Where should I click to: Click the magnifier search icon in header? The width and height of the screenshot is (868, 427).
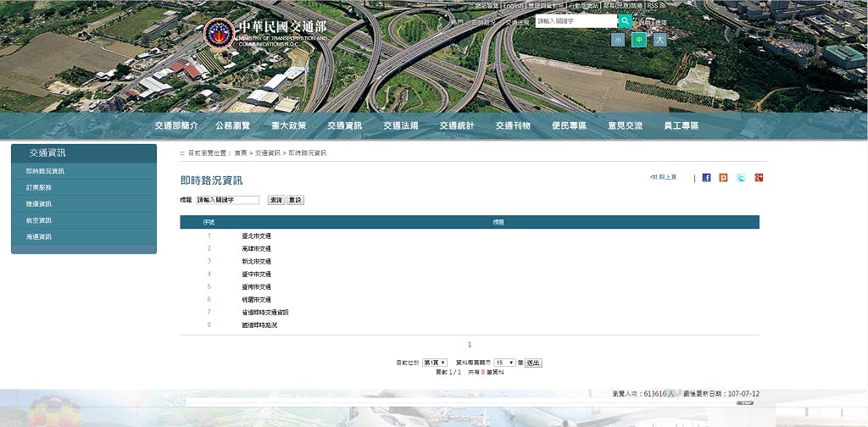pyautogui.click(x=626, y=21)
